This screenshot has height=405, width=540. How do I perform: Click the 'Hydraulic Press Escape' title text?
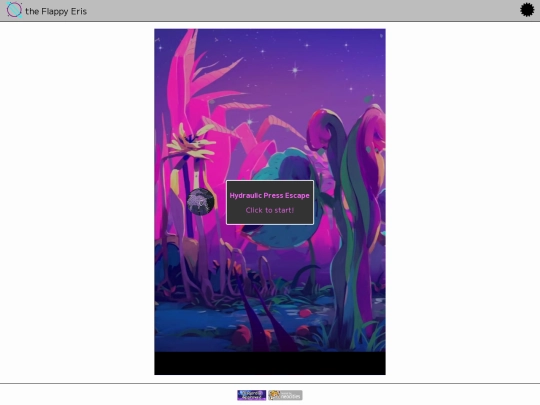(270, 195)
